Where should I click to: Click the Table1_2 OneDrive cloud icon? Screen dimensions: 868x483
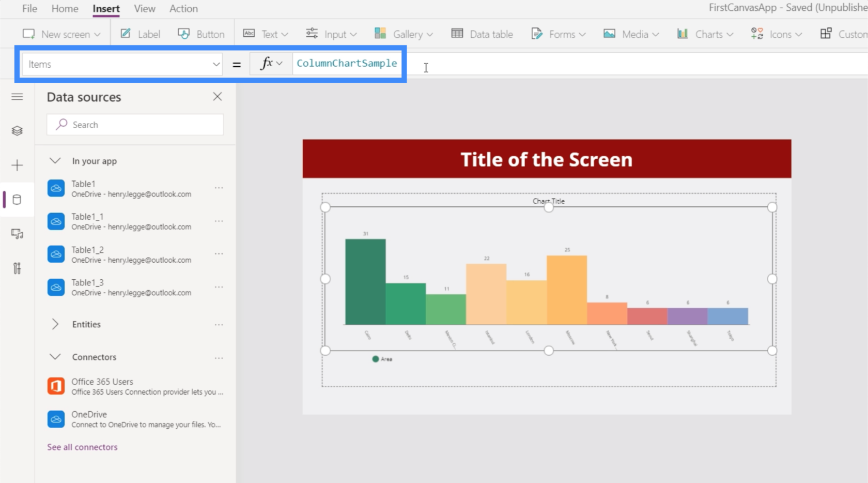point(56,254)
